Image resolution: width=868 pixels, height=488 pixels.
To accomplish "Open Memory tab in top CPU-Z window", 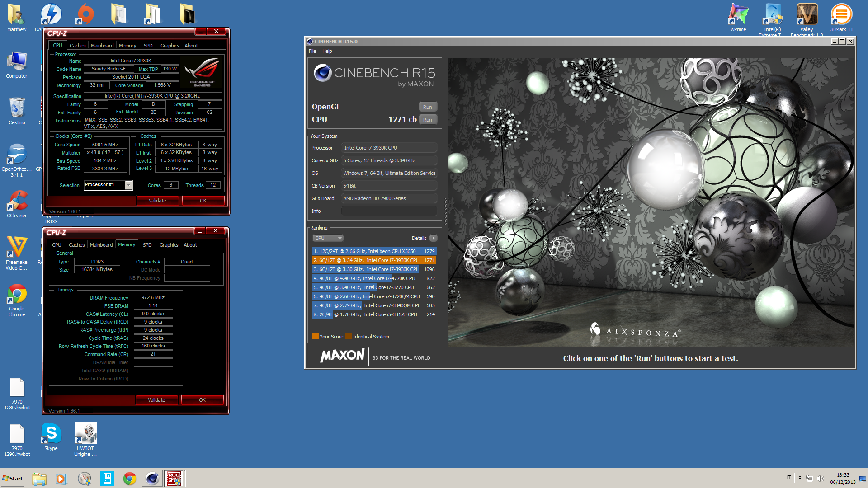I will click(127, 46).
